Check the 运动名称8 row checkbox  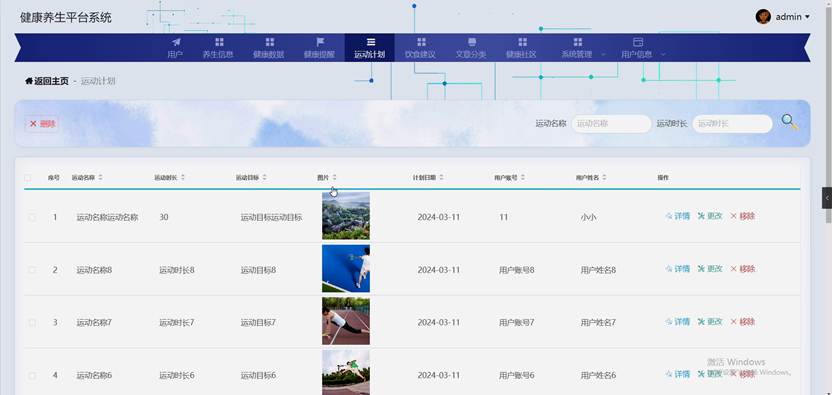pyautogui.click(x=32, y=270)
